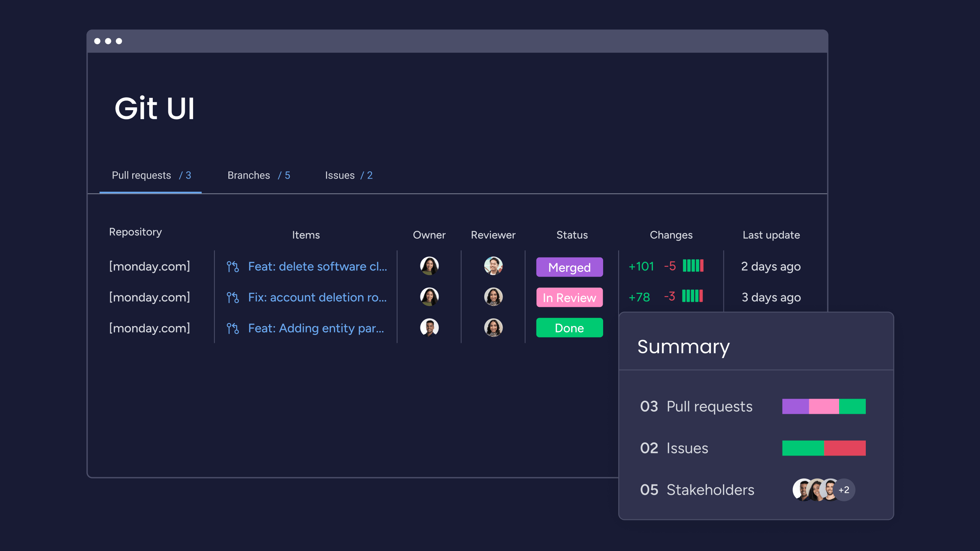Screen dimensions: 980x551
Task: Open 'Fix: account deletion ro...' pull request
Action: pos(317,297)
